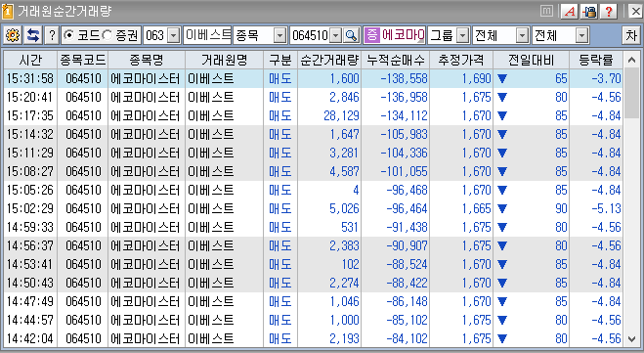The image size is (644, 353).
Task: Click volume value 4,587
Action: [344, 171]
